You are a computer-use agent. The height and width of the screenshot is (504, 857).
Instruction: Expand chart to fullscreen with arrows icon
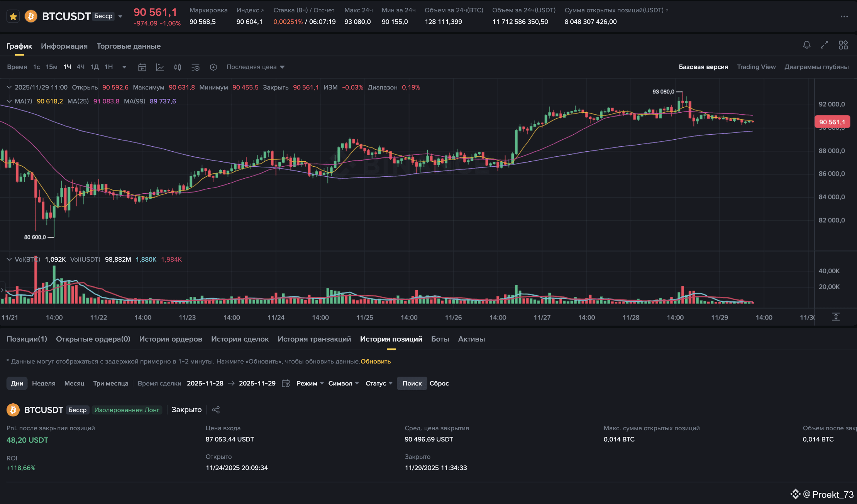824,45
